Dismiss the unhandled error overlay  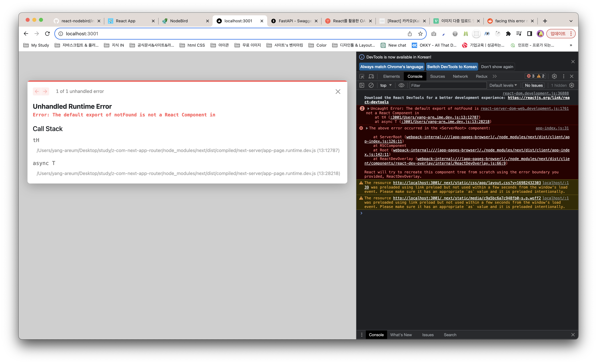coord(338,92)
